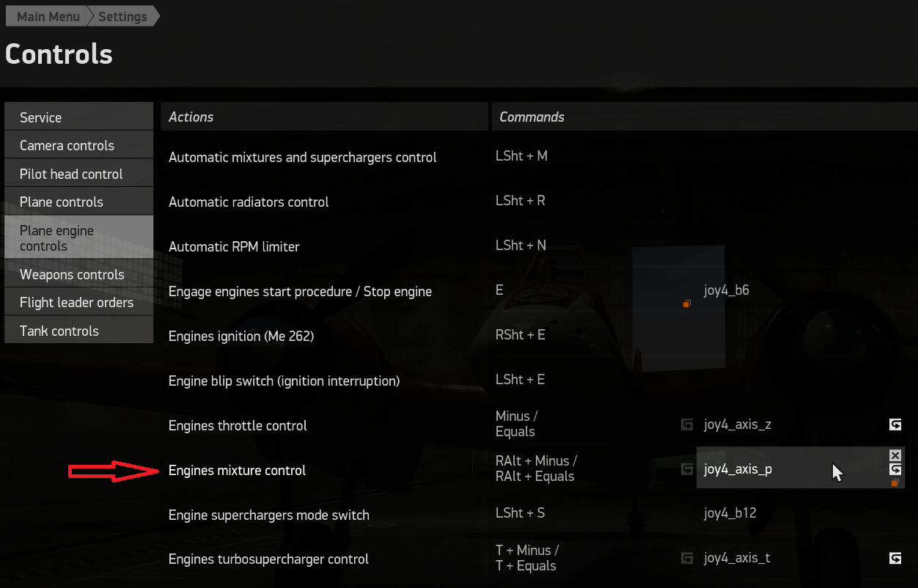This screenshot has height=588, width=918.
Task: Select the Engines mixture control action
Action: pyautogui.click(x=237, y=470)
